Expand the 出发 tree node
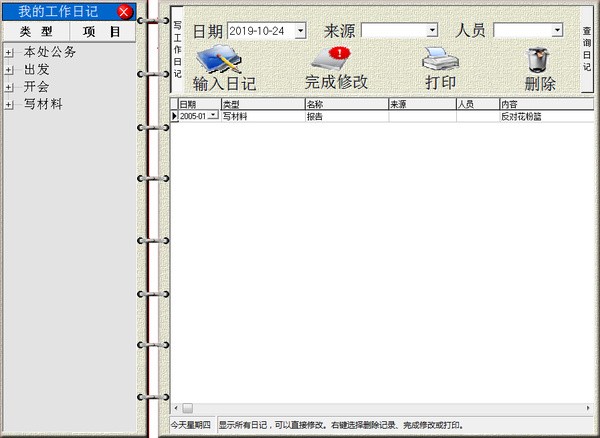Image resolution: width=600 pixels, height=438 pixels. click(x=9, y=70)
